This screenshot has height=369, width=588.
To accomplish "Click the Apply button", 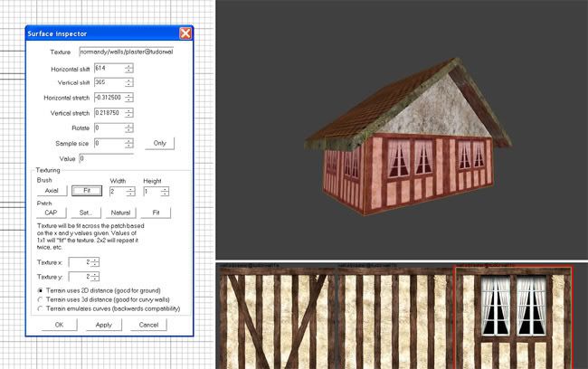I will (x=103, y=325).
